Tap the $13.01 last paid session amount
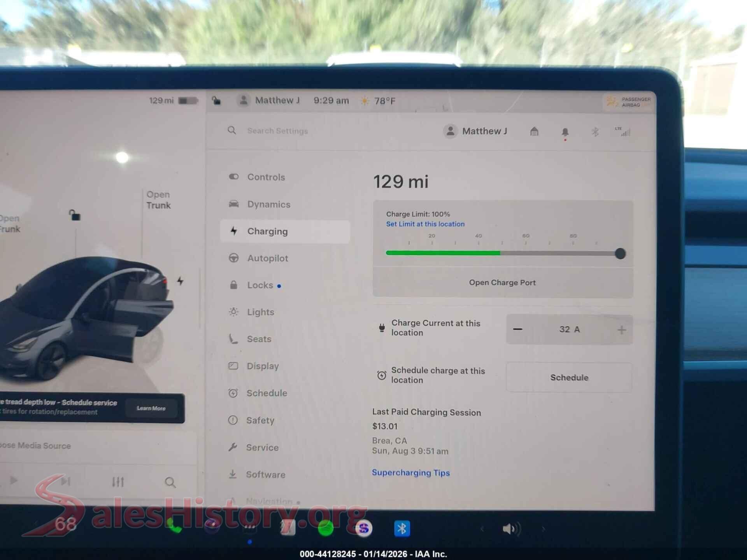Viewport: 747px width, 560px height. point(385,426)
